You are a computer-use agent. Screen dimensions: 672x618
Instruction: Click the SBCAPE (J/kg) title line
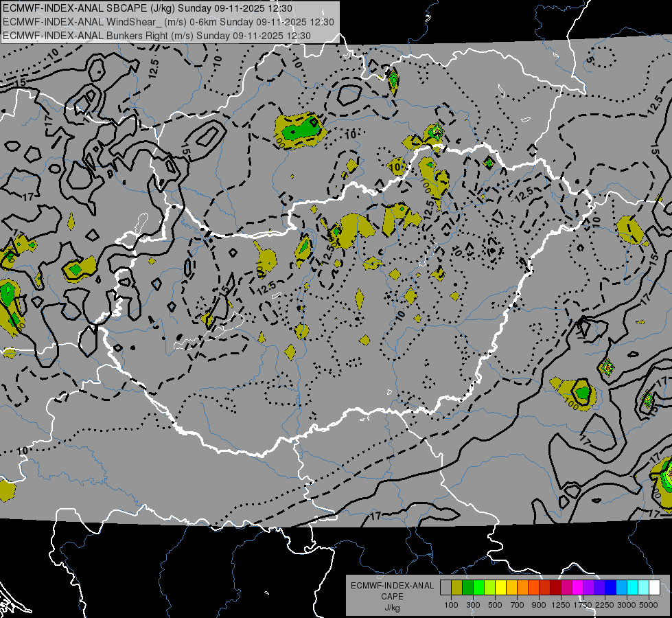(x=148, y=8)
